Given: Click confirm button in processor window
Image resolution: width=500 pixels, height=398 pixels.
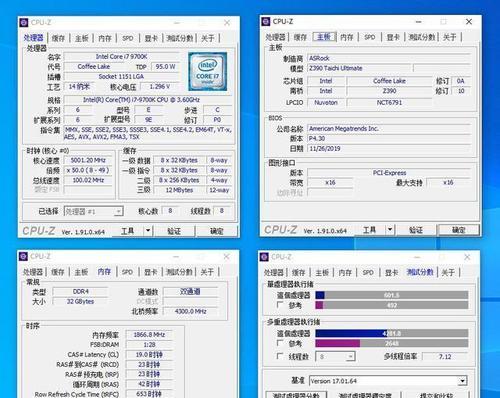Looking at the screenshot, I should tap(217, 231).
